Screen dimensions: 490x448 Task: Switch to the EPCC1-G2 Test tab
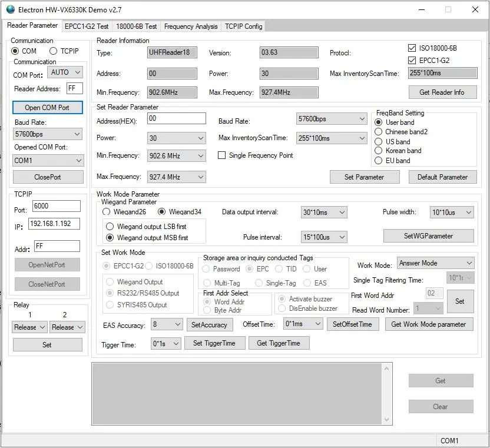pos(87,26)
